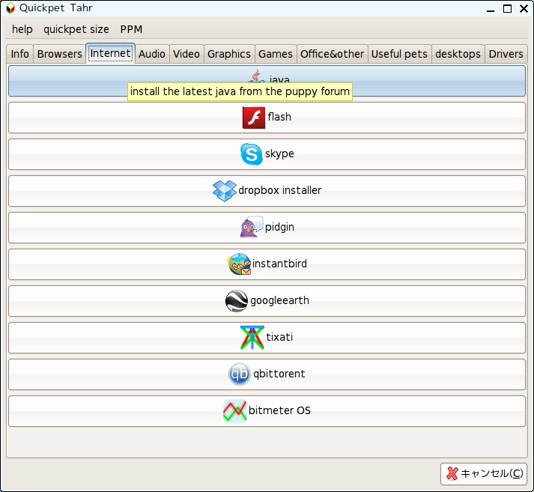Image resolution: width=534 pixels, height=492 pixels.
Task: Open the PPM menu
Action: pos(131,29)
